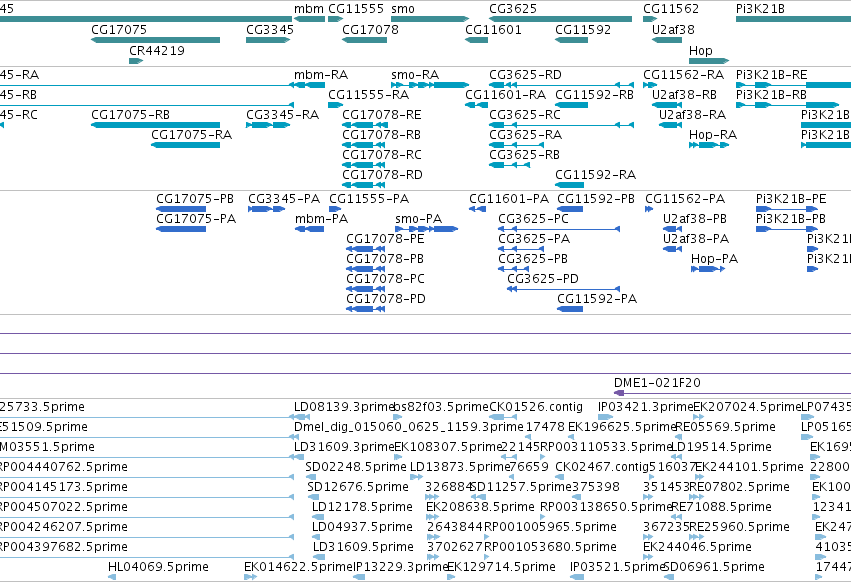Select the 'SD11257.5prime' EST label
Viewport: 851px width, 582px height.
[521, 487]
